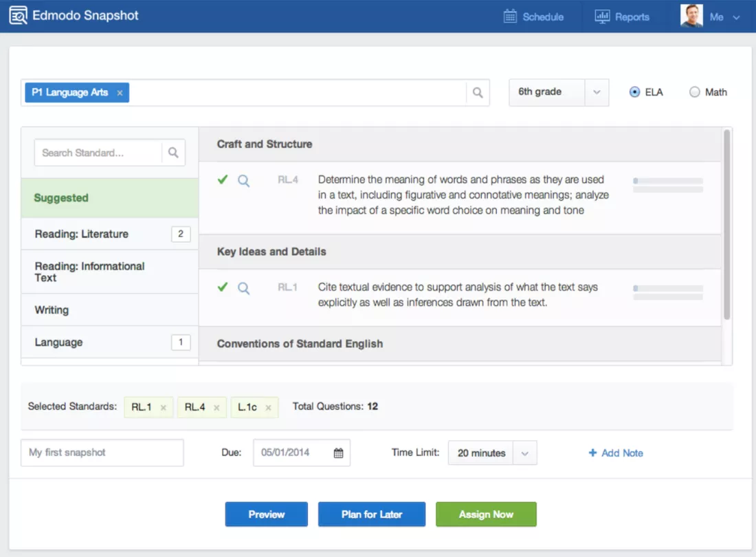
Task: Deselect standard RL.4 via its green checkmark
Action: (222, 180)
